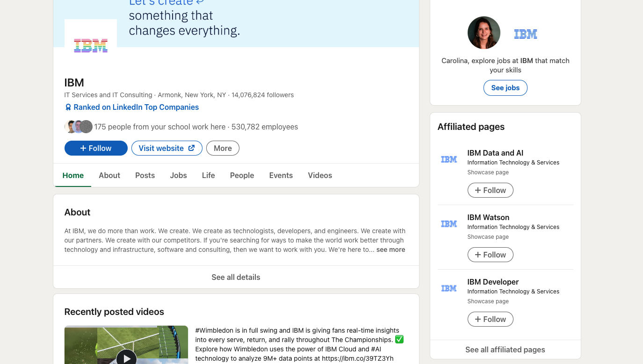
Task: Open the More options menu
Action: click(x=223, y=148)
